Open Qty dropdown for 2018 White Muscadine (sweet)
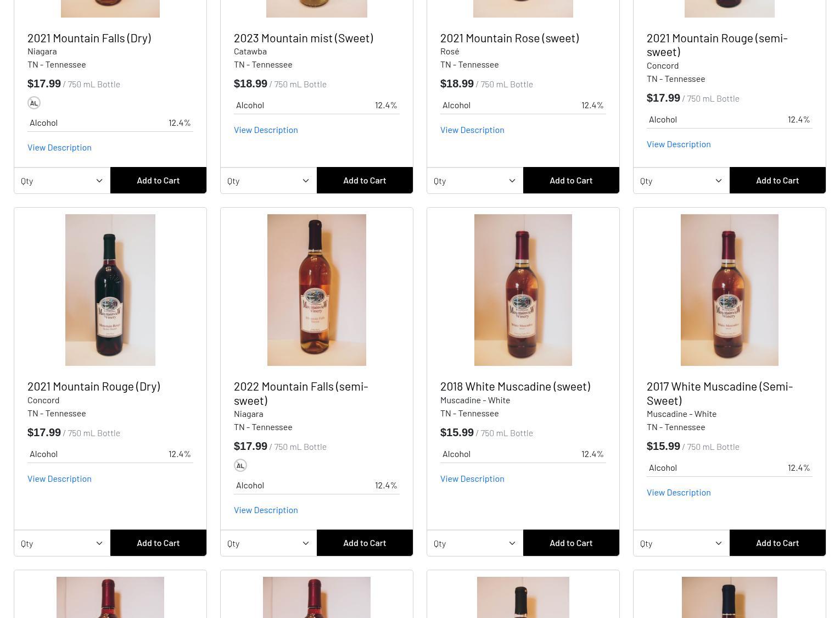 pyautogui.click(x=475, y=543)
